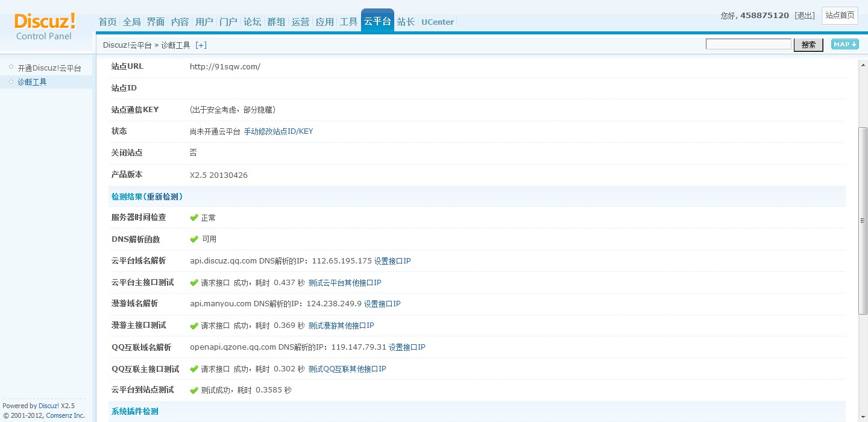The width and height of the screenshot is (868, 422).
Task: Click the scrollbar down arrow
Action: click(x=863, y=417)
